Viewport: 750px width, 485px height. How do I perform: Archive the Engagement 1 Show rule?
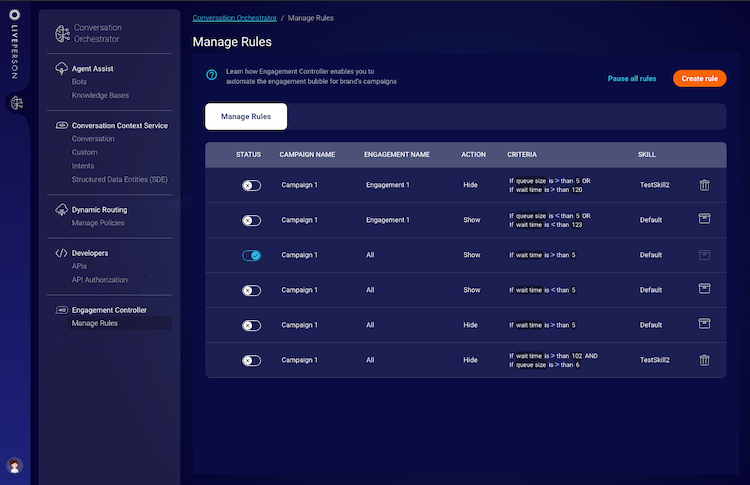click(x=704, y=219)
